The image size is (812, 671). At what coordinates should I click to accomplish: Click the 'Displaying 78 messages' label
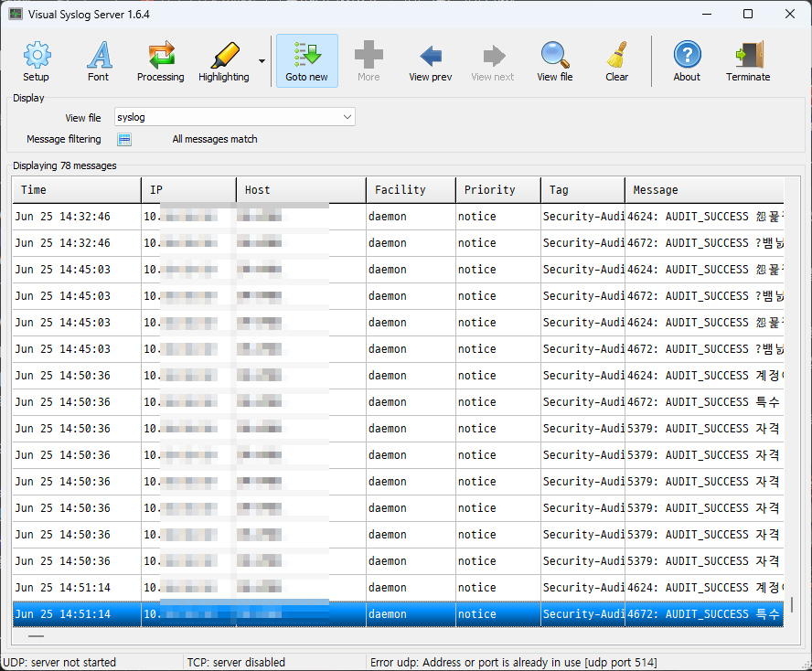click(65, 165)
